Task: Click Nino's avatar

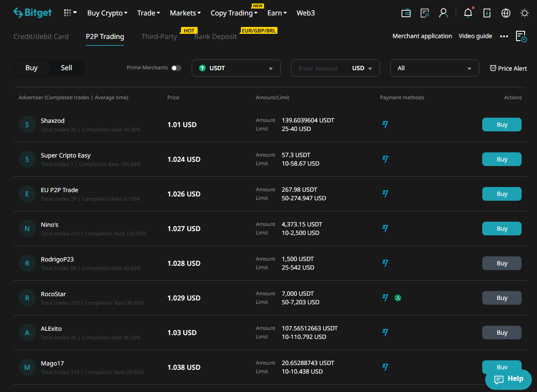Action: [x=27, y=229]
